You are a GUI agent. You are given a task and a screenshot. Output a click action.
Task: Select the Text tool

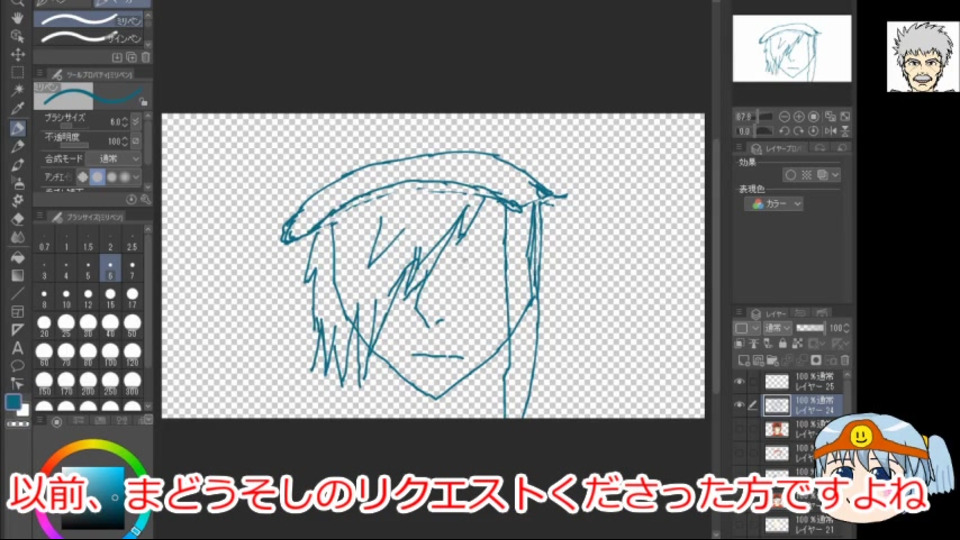click(17, 348)
